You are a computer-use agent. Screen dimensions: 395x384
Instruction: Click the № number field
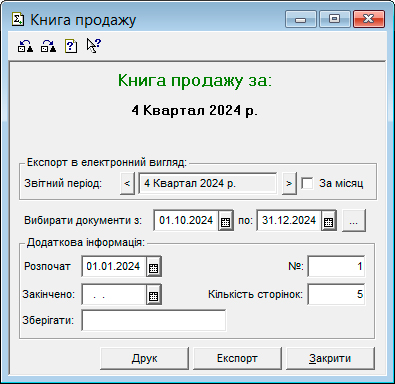pyautogui.click(x=336, y=266)
